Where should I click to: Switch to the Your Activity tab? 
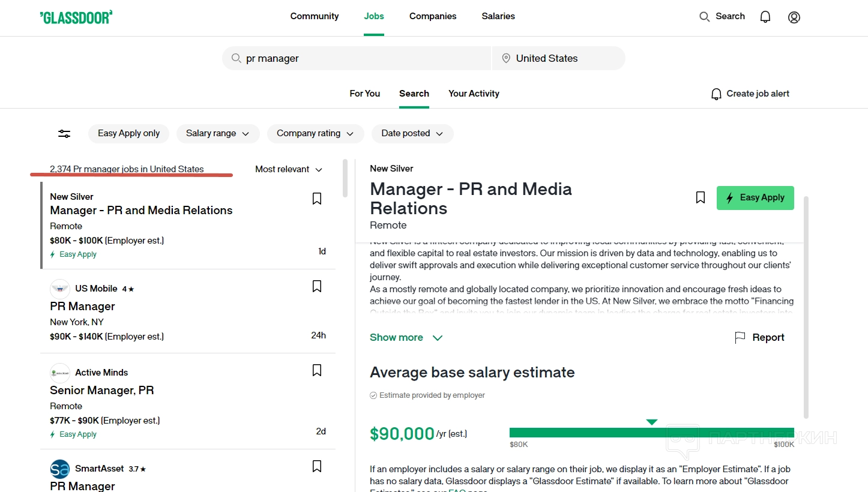point(474,94)
